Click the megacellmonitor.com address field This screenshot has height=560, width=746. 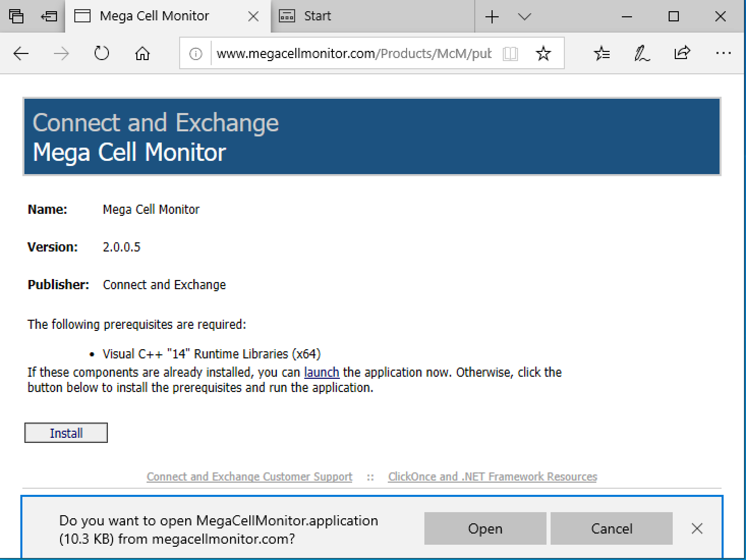point(354,53)
